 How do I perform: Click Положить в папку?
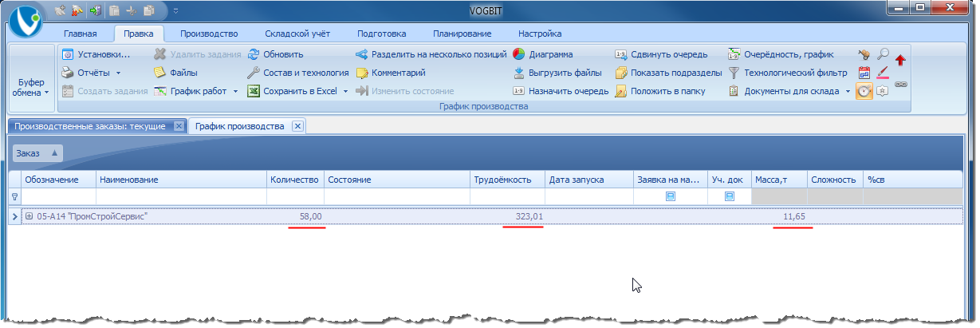tap(659, 91)
